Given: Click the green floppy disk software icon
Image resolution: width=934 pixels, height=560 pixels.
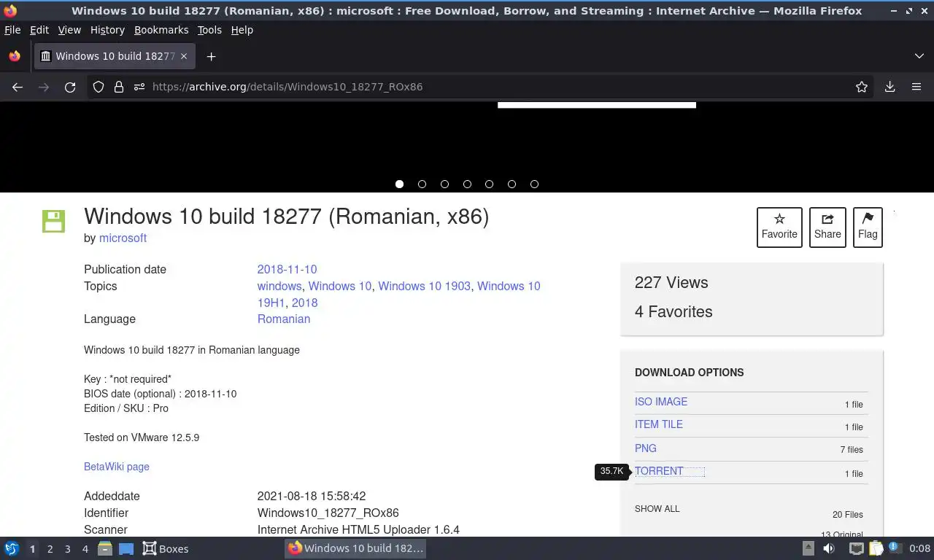Looking at the screenshot, I should coord(53,221).
